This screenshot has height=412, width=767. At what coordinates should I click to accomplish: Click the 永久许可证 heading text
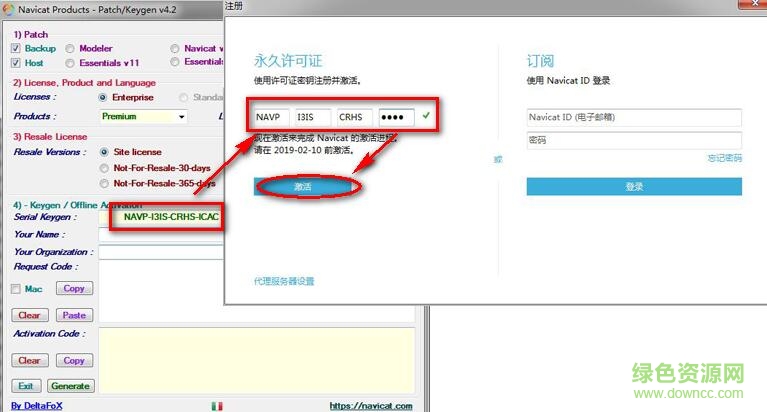pyautogui.click(x=288, y=61)
